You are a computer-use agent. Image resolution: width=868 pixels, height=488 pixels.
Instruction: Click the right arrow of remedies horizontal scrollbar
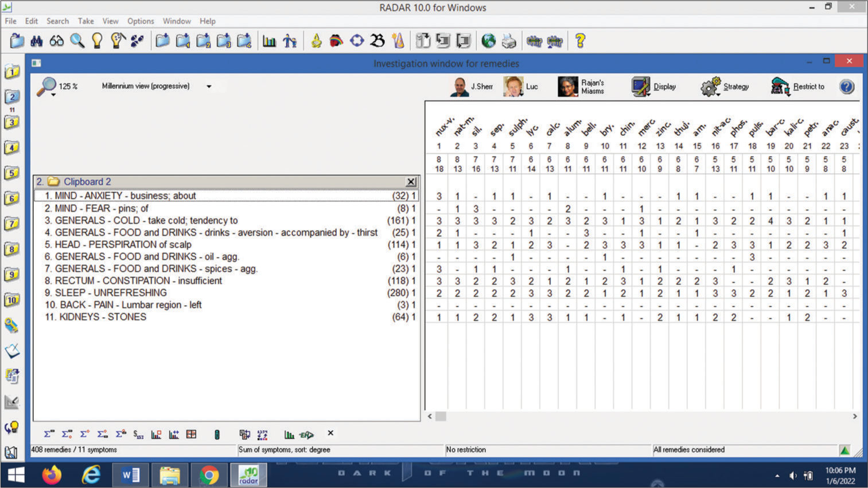[855, 416]
